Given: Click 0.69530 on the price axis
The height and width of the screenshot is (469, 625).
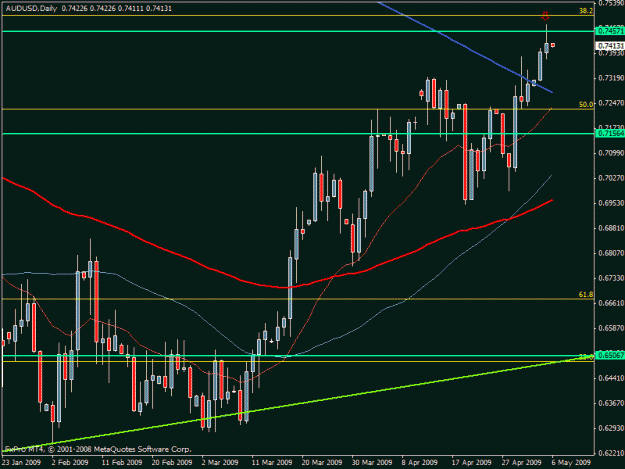Looking at the screenshot, I should pyautogui.click(x=611, y=203).
